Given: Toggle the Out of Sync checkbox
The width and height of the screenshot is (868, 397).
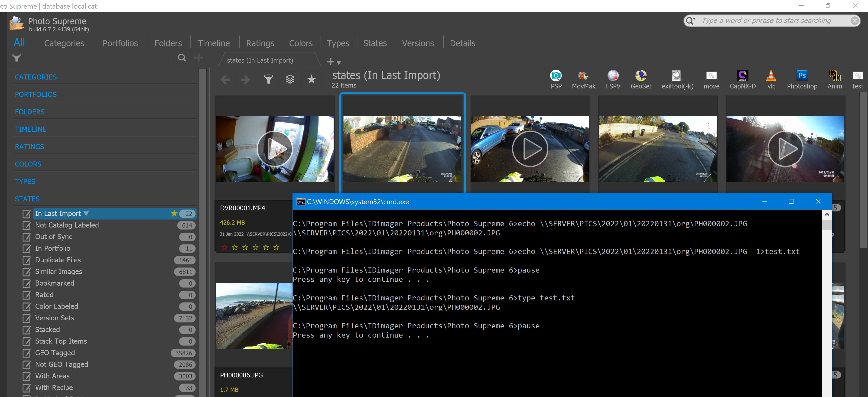Looking at the screenshot, I should pyautogui.click(x=27, y=237).
